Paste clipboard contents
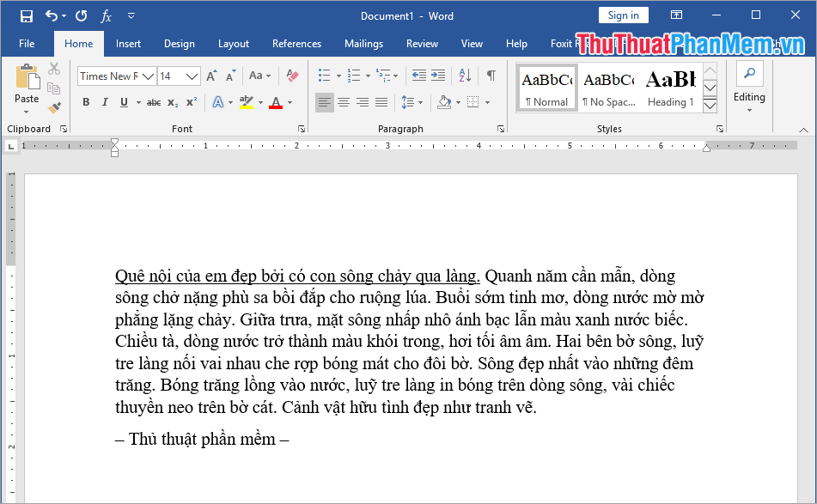817x504 pixels. [x=27, y=78]
